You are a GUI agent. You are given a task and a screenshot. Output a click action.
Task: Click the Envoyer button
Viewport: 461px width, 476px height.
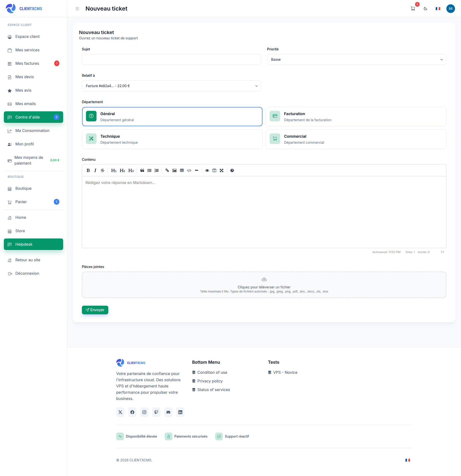click(95, 310)
